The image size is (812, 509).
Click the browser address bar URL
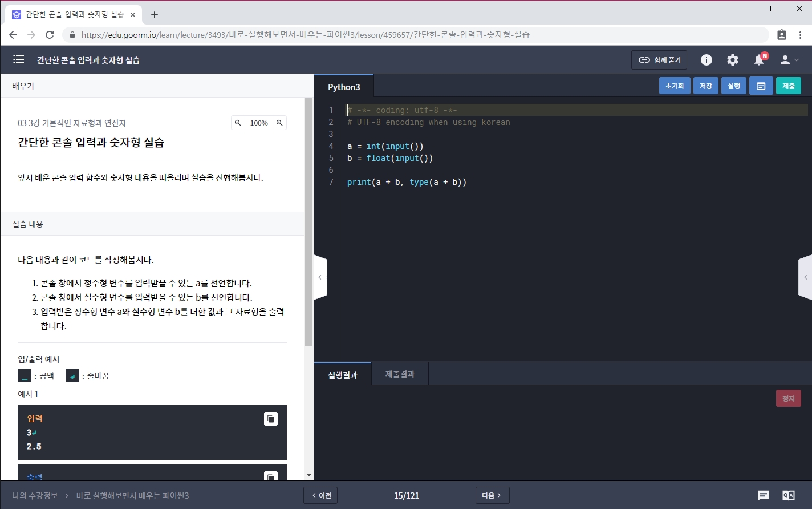(305, 35)
